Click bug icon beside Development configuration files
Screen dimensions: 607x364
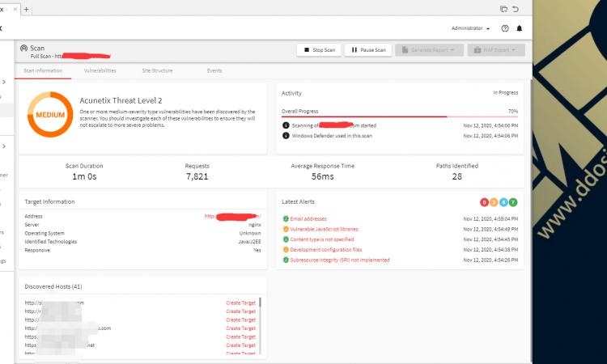[286, 250]
